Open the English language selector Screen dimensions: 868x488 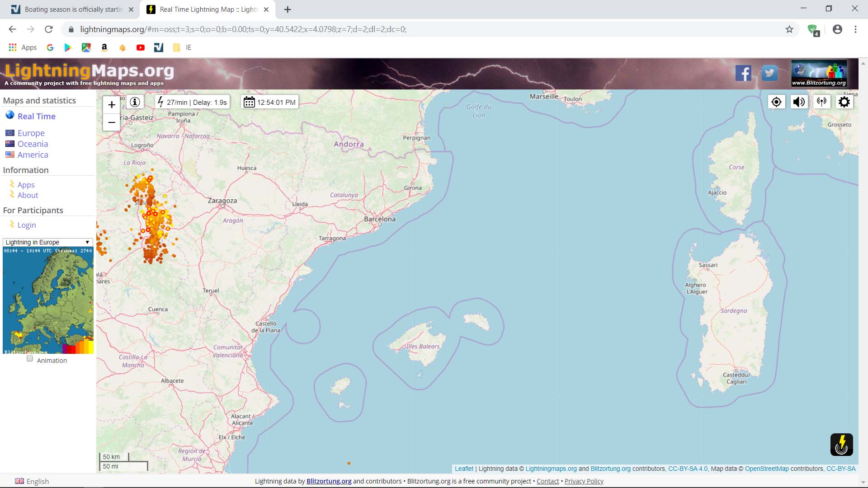32,481
